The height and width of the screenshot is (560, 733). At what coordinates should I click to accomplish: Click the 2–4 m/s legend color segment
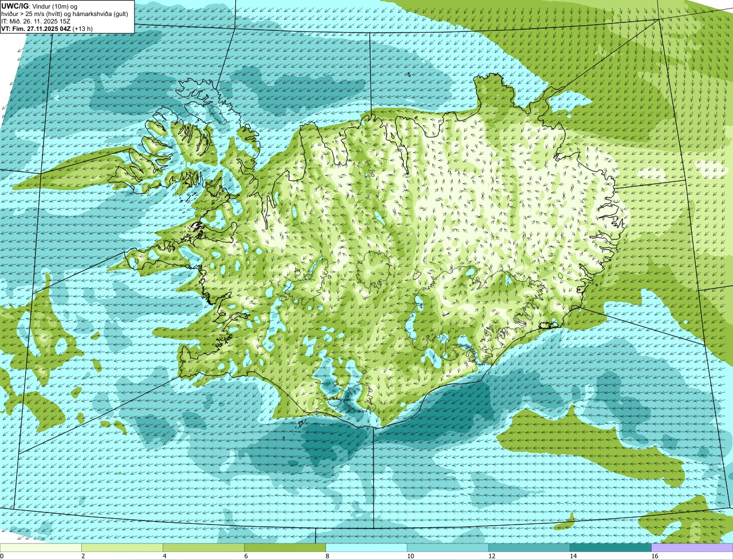pos(122,548)
